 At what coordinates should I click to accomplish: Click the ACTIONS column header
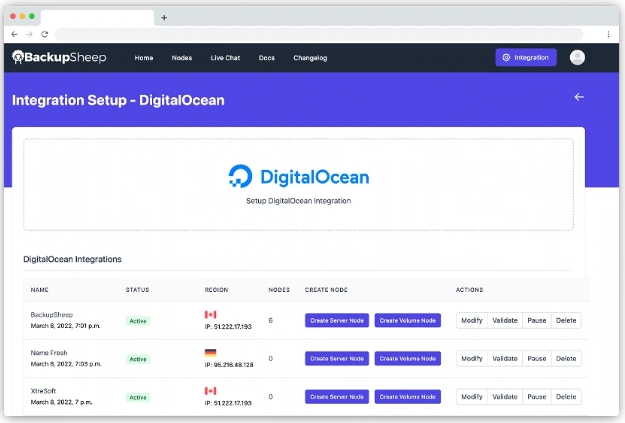click(470, 290)
